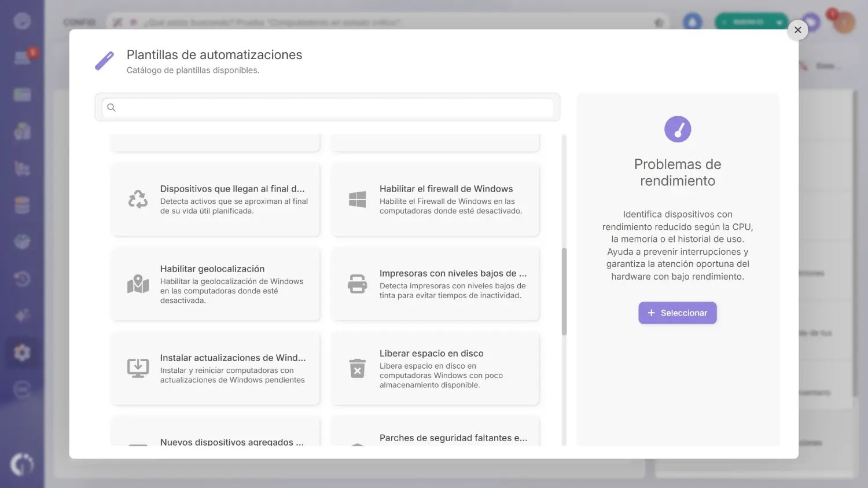Select the recycle icon for end-of-life devices
Viewport: 868px width, 488px height.
(138, 199)
